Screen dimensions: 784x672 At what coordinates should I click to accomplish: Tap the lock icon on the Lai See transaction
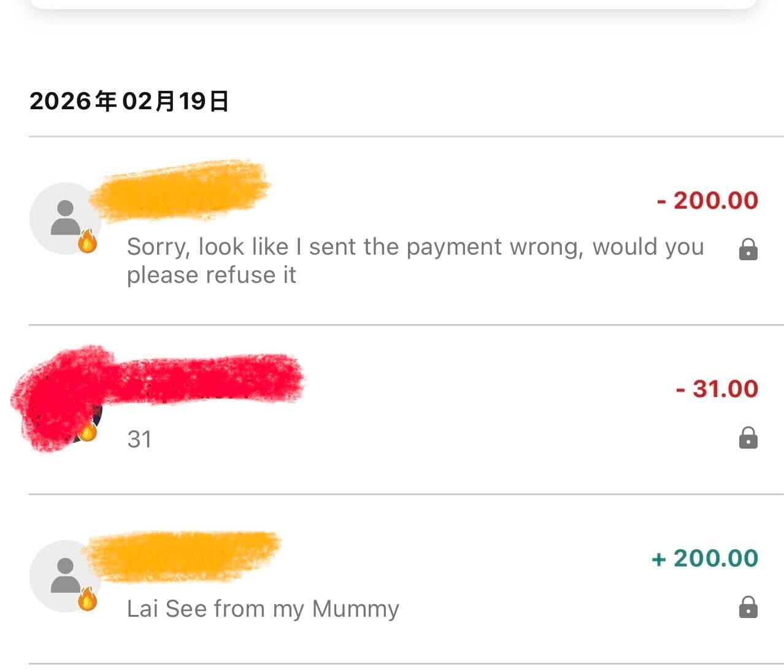[748, 608]
